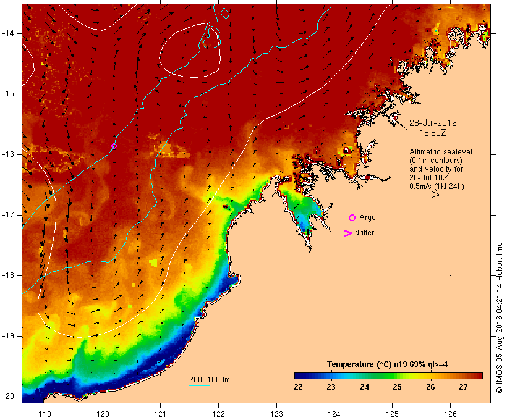The image size is (507, 420).
Task: Click longitude axis label 124
Action: [x=334, y=414]
